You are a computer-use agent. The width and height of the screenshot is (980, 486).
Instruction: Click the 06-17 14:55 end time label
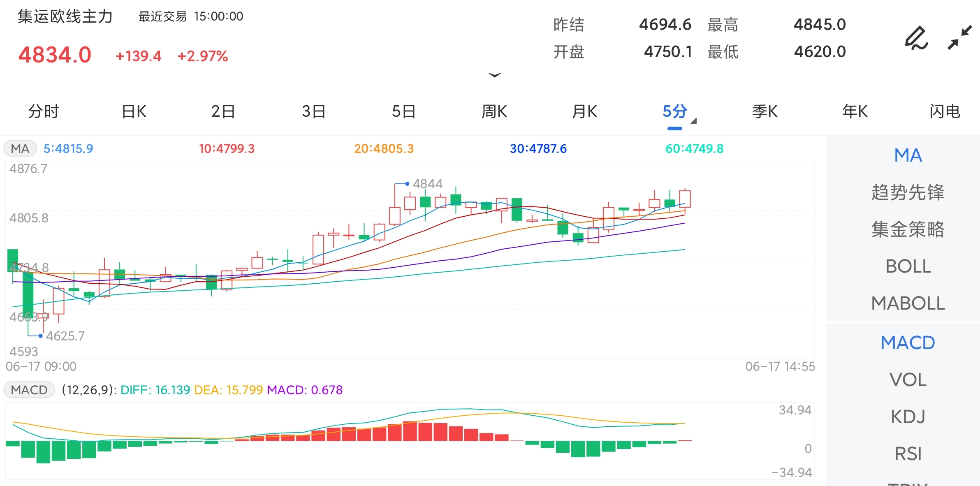(780, 366)
